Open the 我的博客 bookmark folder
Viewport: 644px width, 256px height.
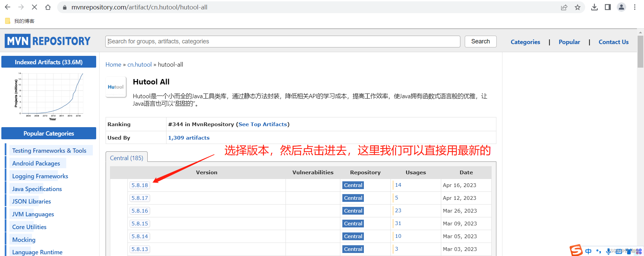pyautogui.click(x=20, y=21)
